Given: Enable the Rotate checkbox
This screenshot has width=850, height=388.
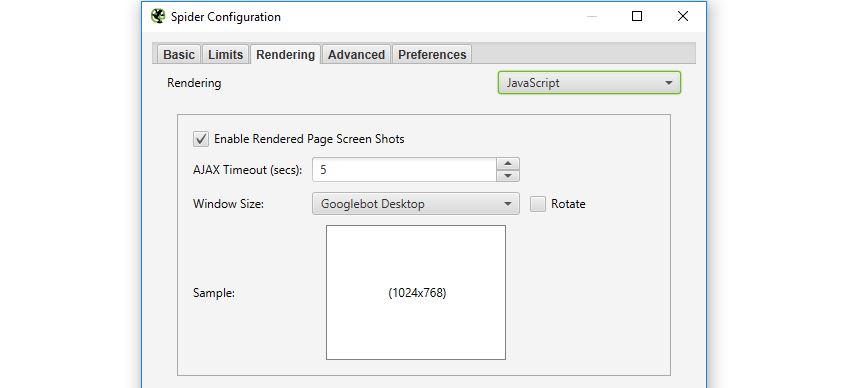Looking at the screenshot, I should coord(538,204).
